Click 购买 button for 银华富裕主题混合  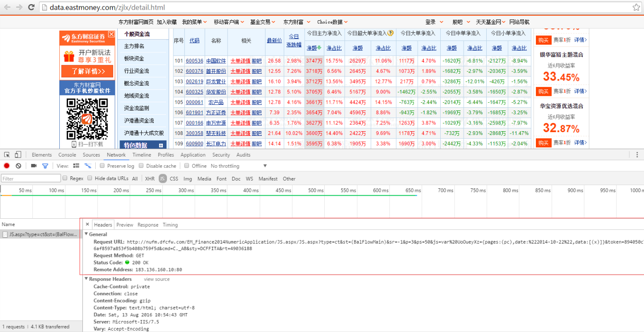544,40
